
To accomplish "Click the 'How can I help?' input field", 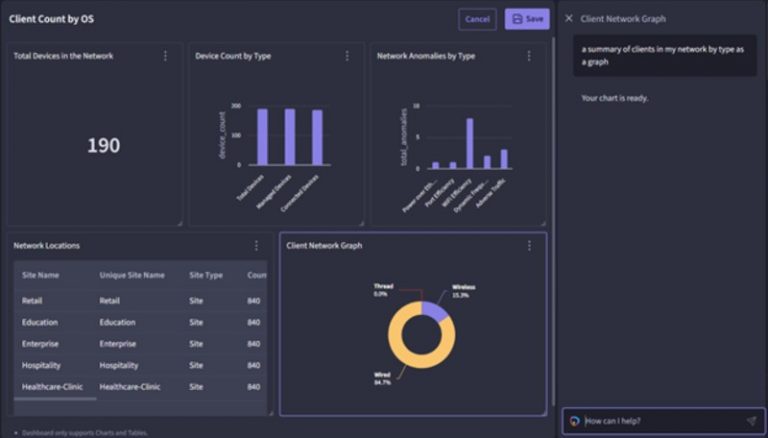I will tap(660, 421).
